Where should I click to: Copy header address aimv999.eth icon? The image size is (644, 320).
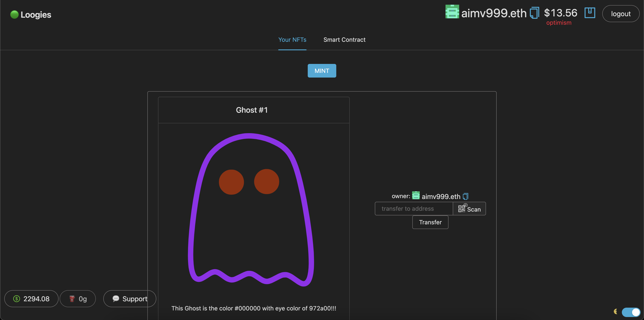click(x=534, y=13)
